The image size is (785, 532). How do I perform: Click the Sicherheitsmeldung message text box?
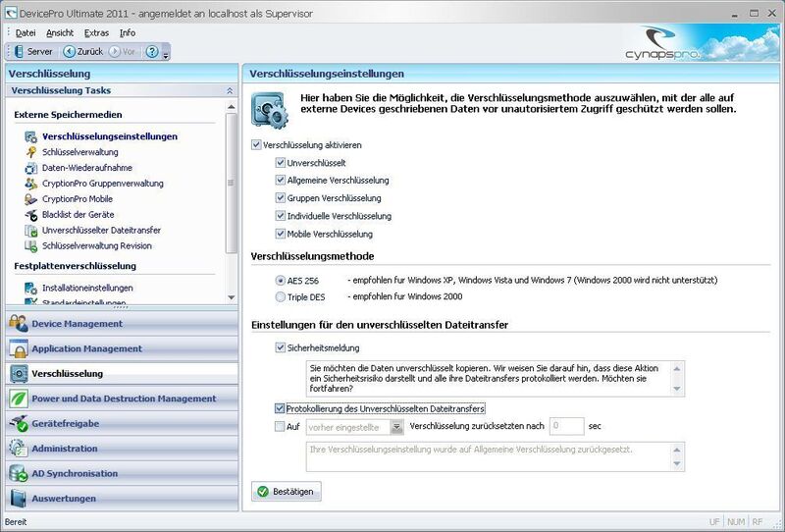(x=496, y=379)
